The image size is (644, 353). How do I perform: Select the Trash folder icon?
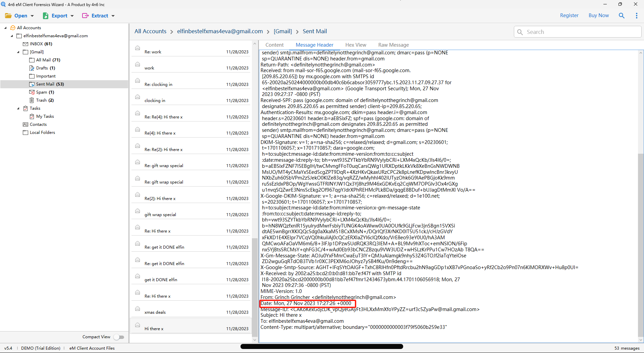(x=32, y=100)
